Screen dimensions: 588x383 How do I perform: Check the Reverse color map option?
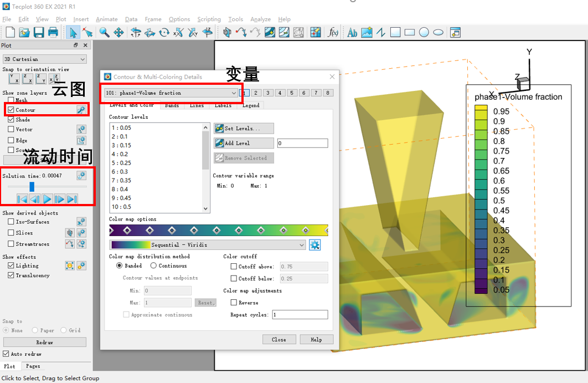tap(234, 302)
